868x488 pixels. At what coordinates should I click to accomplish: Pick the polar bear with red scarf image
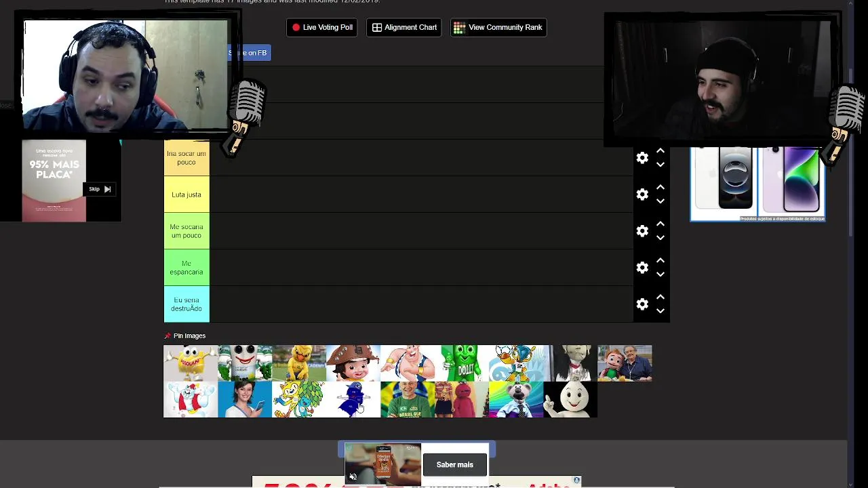[x=191, y=399]
